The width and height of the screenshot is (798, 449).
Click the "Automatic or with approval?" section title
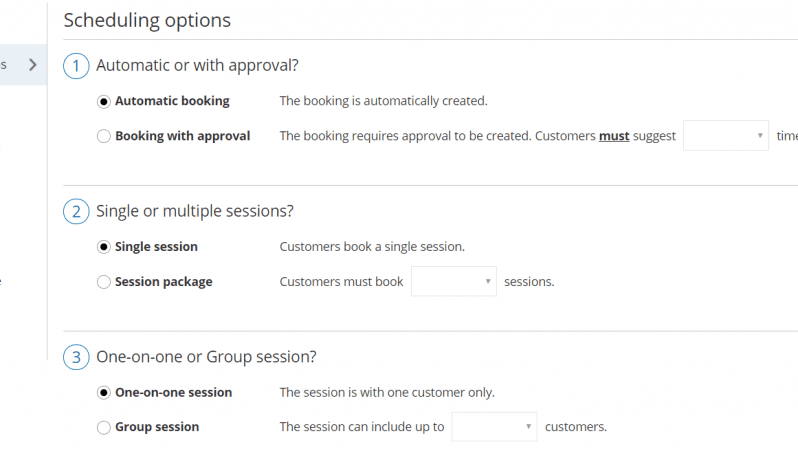pos(197,66)
